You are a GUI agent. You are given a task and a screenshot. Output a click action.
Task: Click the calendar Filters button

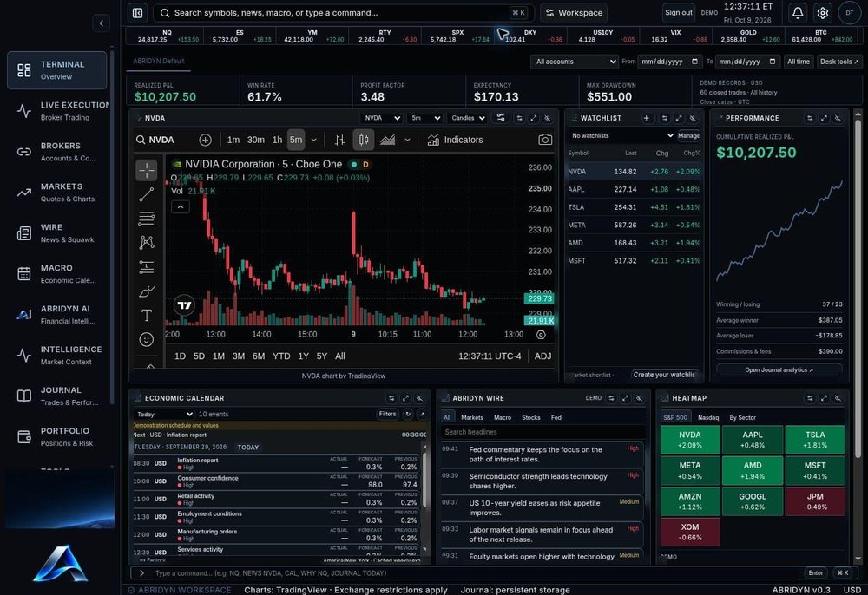click(387, 414)
